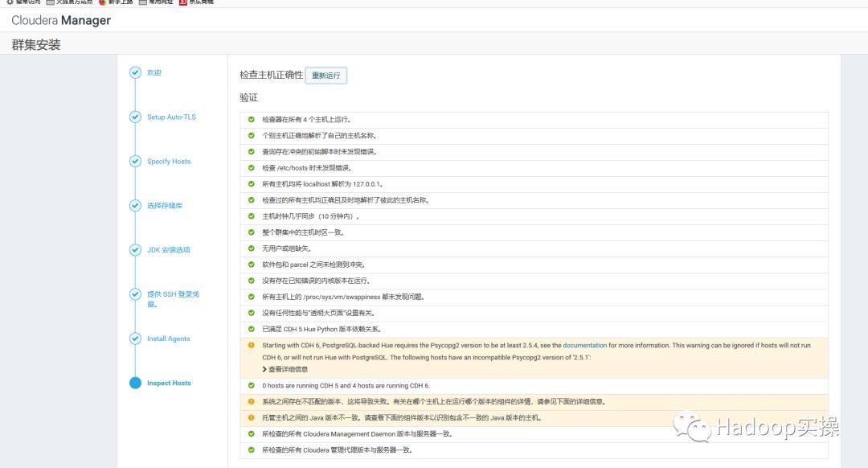
Task: Go to the JDK 安装选项 step
Action: click(168, 250)
